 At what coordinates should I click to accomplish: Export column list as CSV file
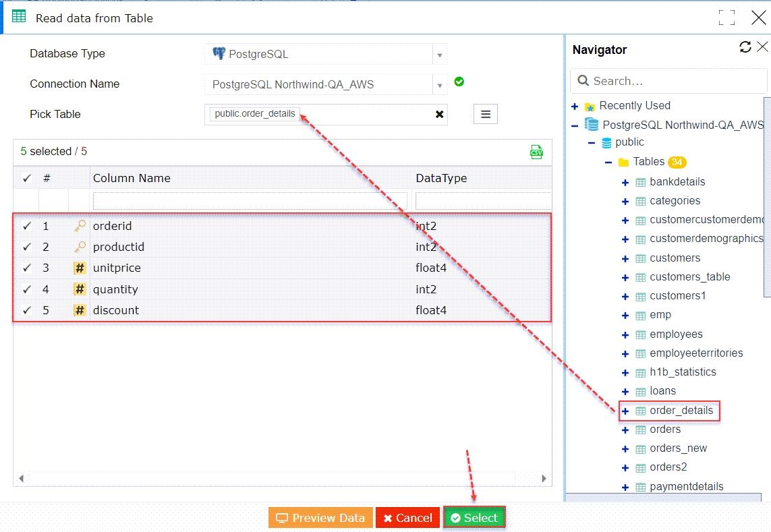536,152
